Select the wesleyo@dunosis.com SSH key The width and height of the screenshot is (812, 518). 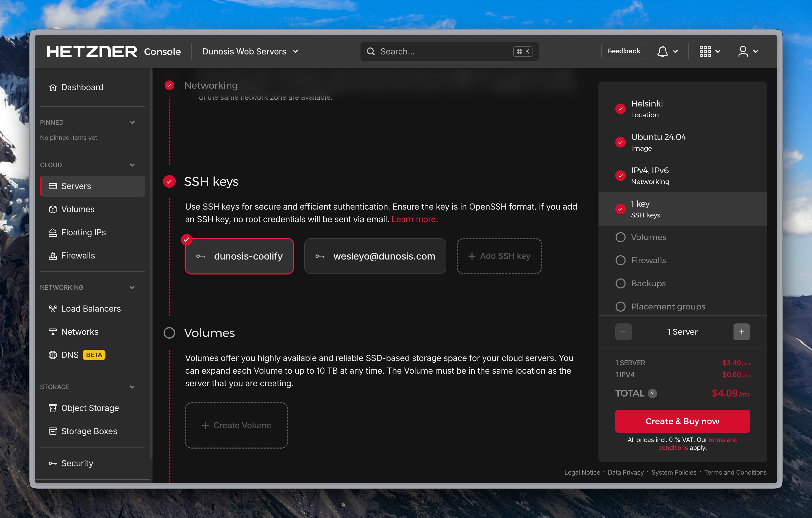pyautogui.click(x=375, y=256)
